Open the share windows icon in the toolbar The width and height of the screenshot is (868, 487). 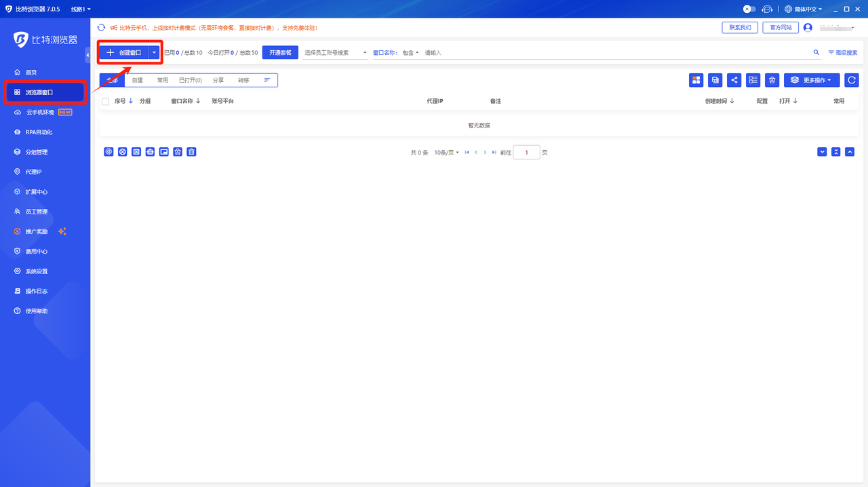coord(734,79)
